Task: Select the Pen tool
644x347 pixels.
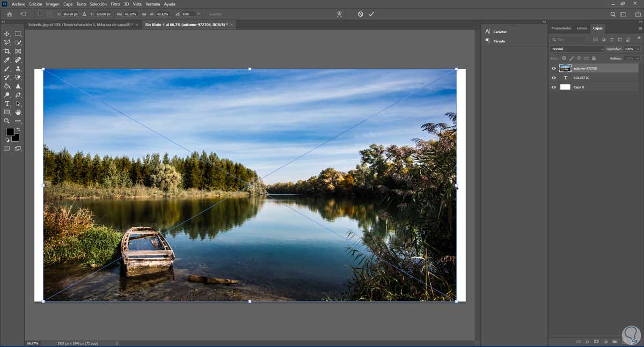Action: [x=18, y=95]
